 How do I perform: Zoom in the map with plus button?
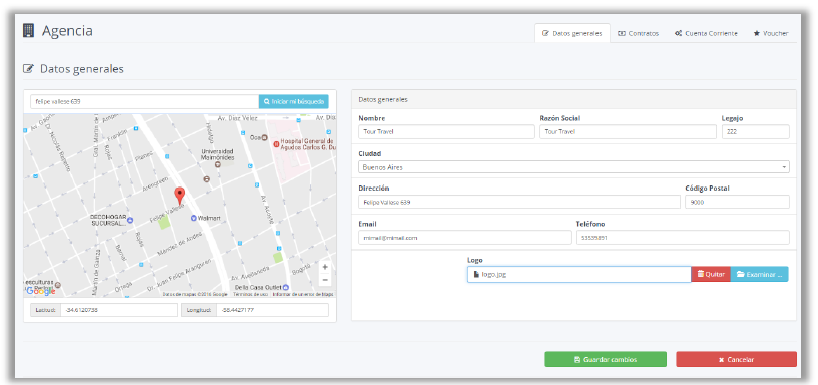click(325, 267)
